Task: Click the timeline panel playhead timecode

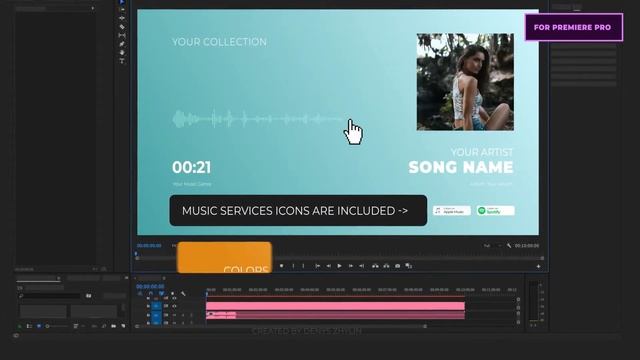Action: (x=150, y=287)
